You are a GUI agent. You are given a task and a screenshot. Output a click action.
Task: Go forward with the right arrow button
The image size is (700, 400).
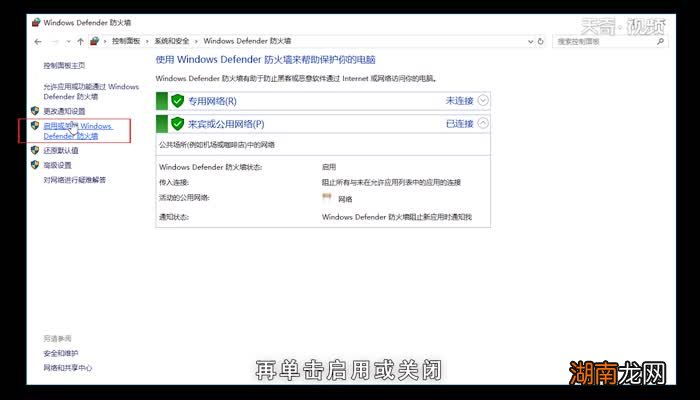[x=55, y=42]
